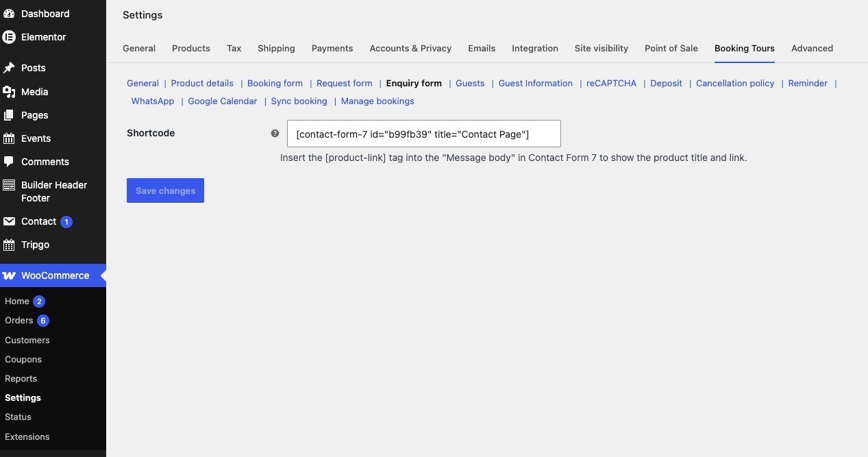Open the Cancellation policy section
This screenshot has width=868, height=457.
[x=735, y=83]
